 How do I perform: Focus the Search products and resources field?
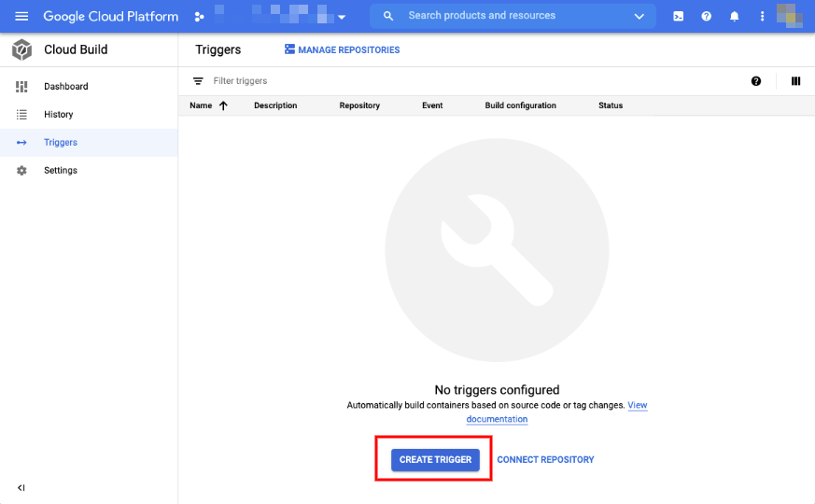tap(513, 16)
